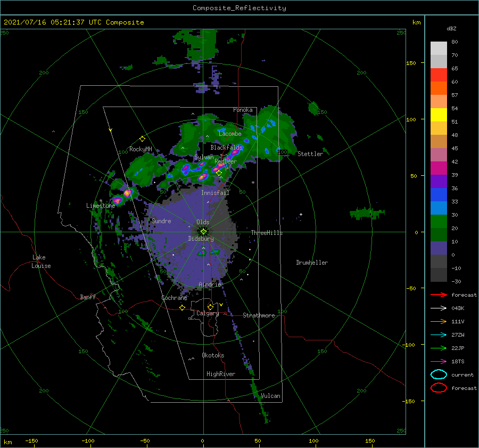
Task: Click the Cochrane town label
Action: [x=174, y=298]
